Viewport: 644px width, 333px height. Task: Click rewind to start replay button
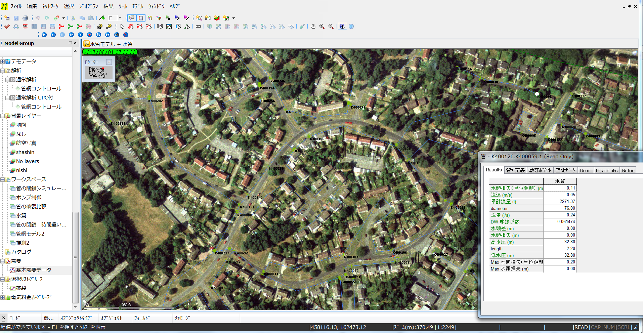(x=44, y=35)
